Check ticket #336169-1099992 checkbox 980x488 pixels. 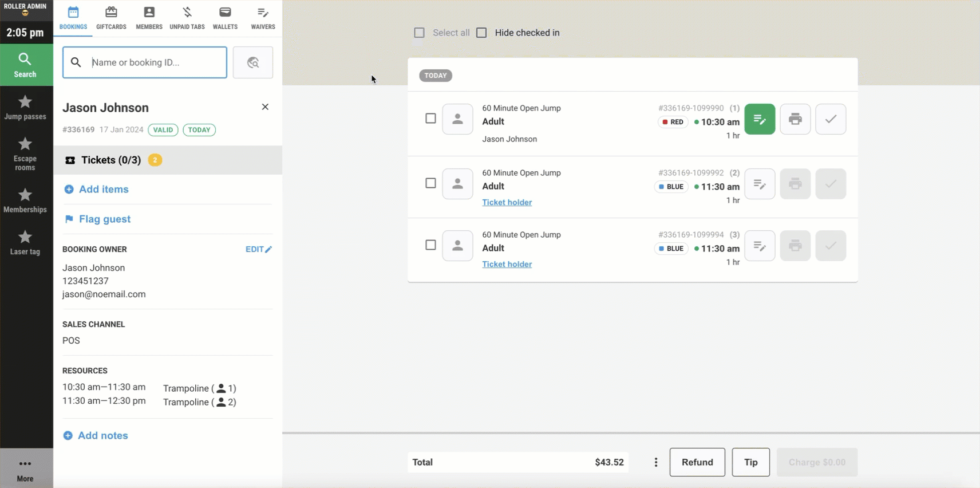430,183
